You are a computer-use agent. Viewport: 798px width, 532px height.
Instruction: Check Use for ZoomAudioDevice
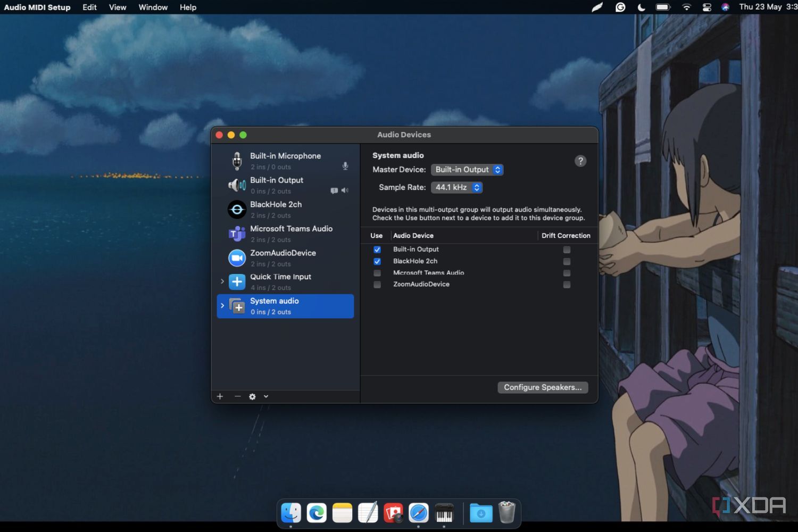(x=377, y=285)
